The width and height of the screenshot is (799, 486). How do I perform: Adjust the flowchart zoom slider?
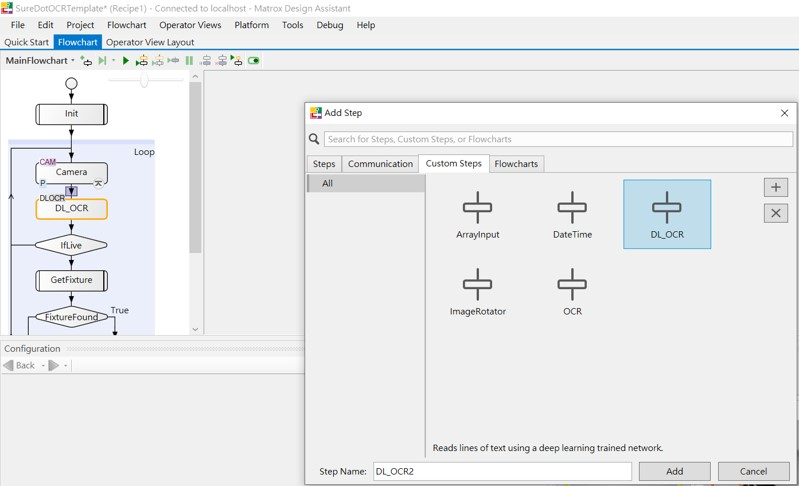coord(144,80)
